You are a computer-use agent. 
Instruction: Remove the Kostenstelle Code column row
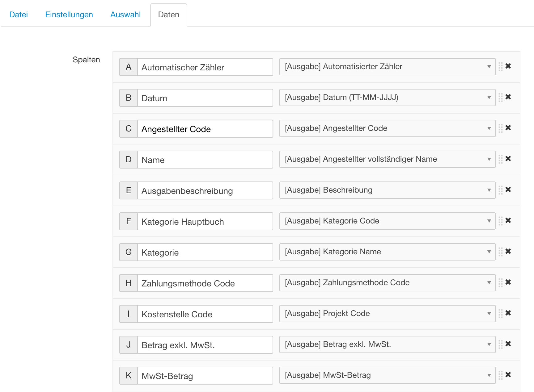point(508,313)
